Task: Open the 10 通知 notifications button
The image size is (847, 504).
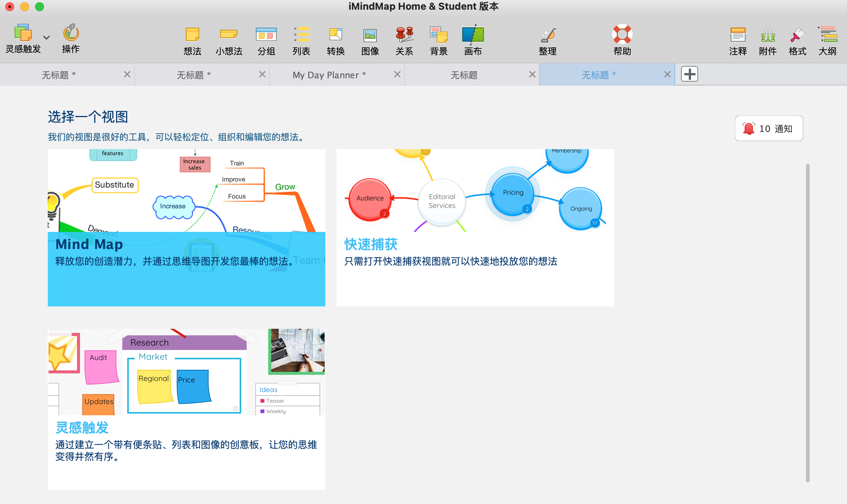Action: (x=769, y=129)
